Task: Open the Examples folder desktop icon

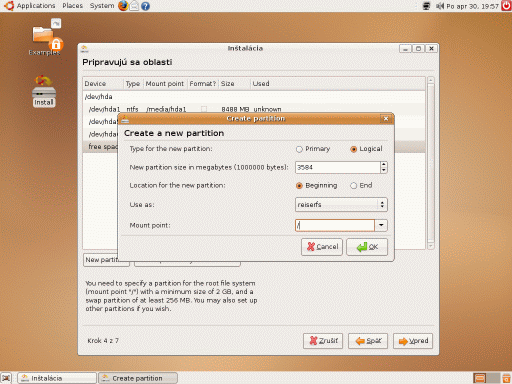Action: pos(45,37)
